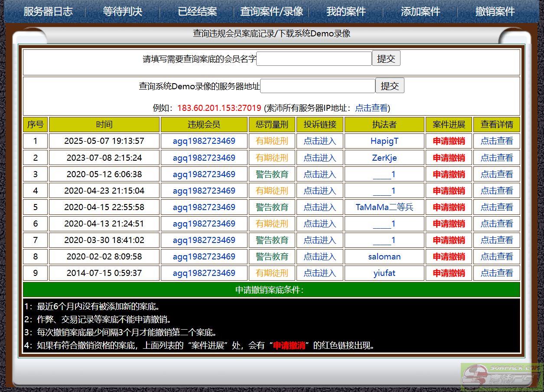Click the Demo server address input

[x=317, y=86]
